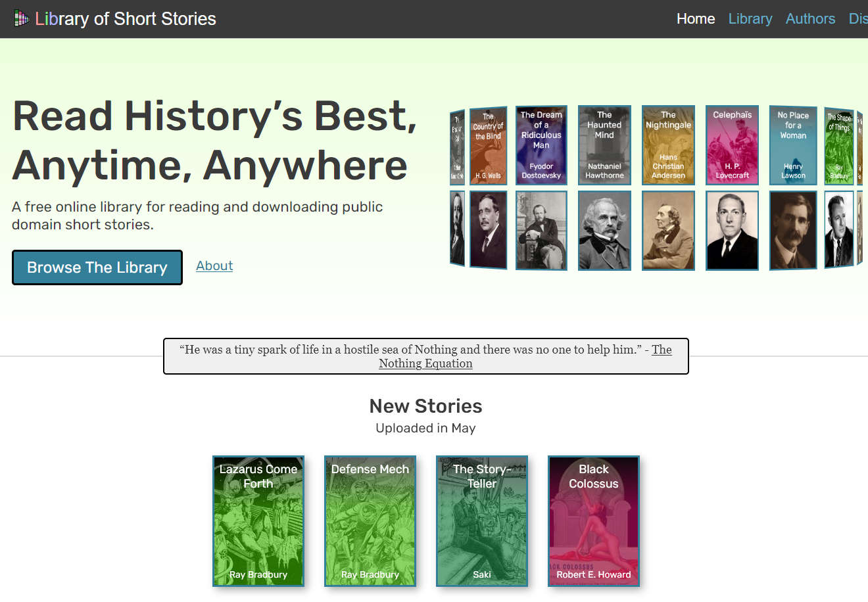Open No Place for a Woman cover
The width and height of the screenshot is (868, 602).
(x=793, y=145)
